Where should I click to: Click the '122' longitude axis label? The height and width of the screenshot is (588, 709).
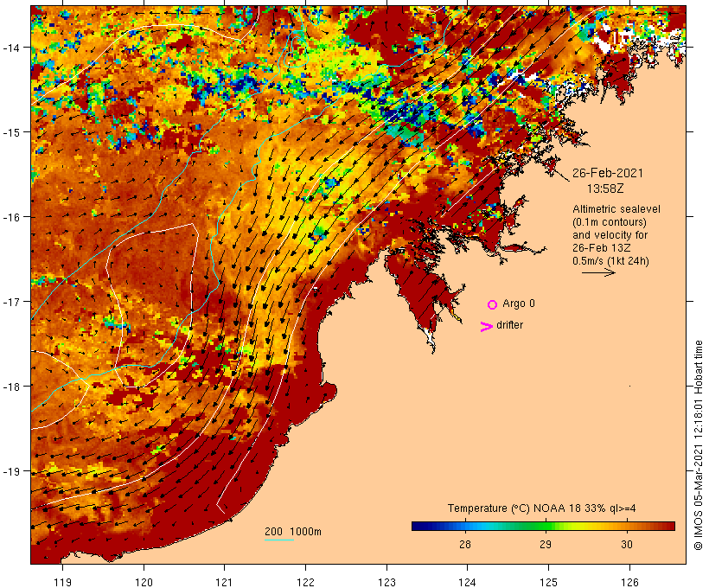coord(306,582)
